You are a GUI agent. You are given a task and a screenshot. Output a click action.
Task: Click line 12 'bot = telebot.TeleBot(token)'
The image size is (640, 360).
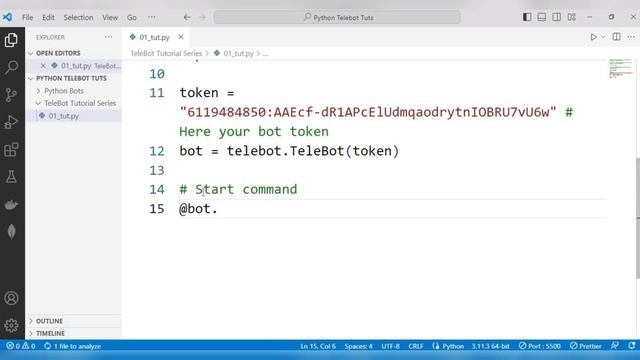coord(289,151)
